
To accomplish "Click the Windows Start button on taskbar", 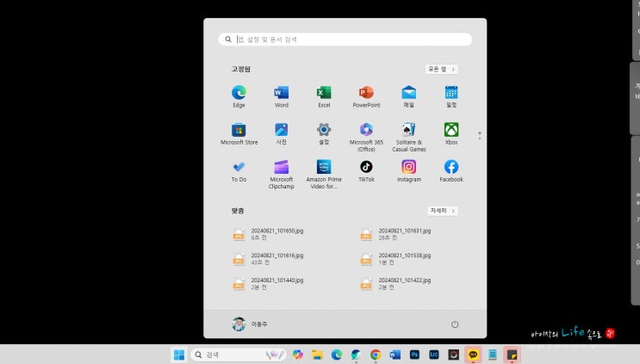I will tap(179, 355).
